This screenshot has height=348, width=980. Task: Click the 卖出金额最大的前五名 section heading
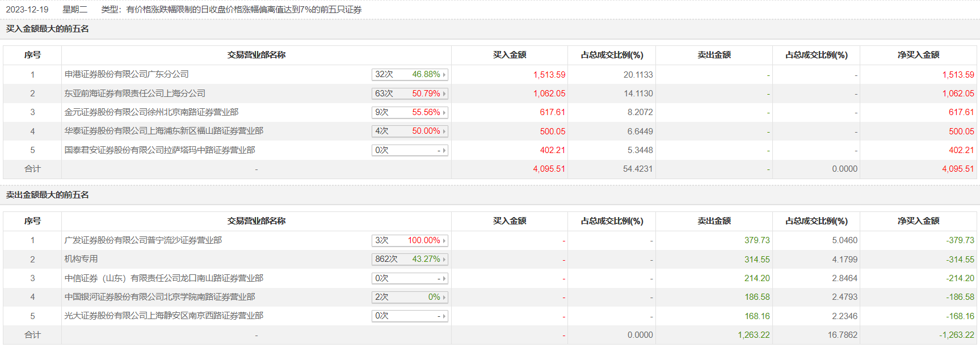click(x=48, y=195)
